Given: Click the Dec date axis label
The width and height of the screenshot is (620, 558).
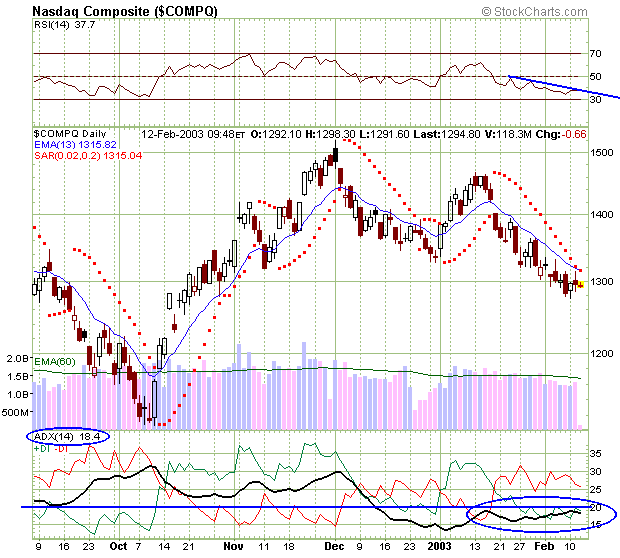Looking at the screenshot, I should point(335,547).
